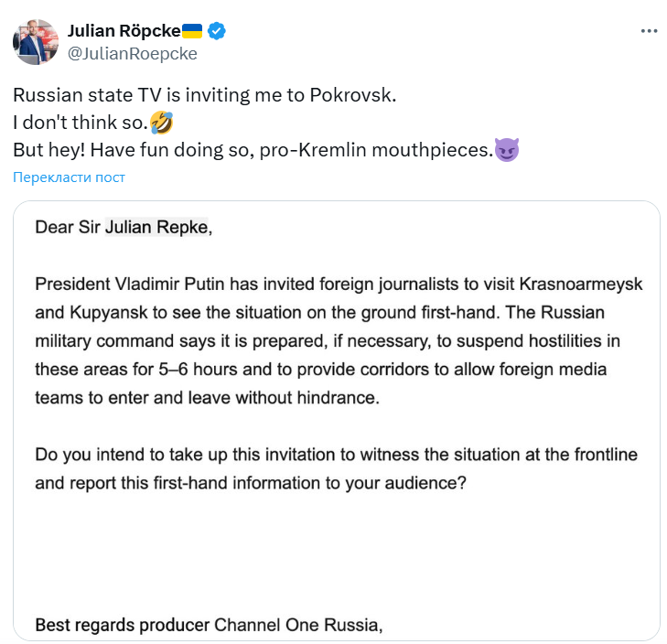The height and width of the screenshot is (644, 667).
Task: Click the "I don't think so." line
Action: click(80, 123)
